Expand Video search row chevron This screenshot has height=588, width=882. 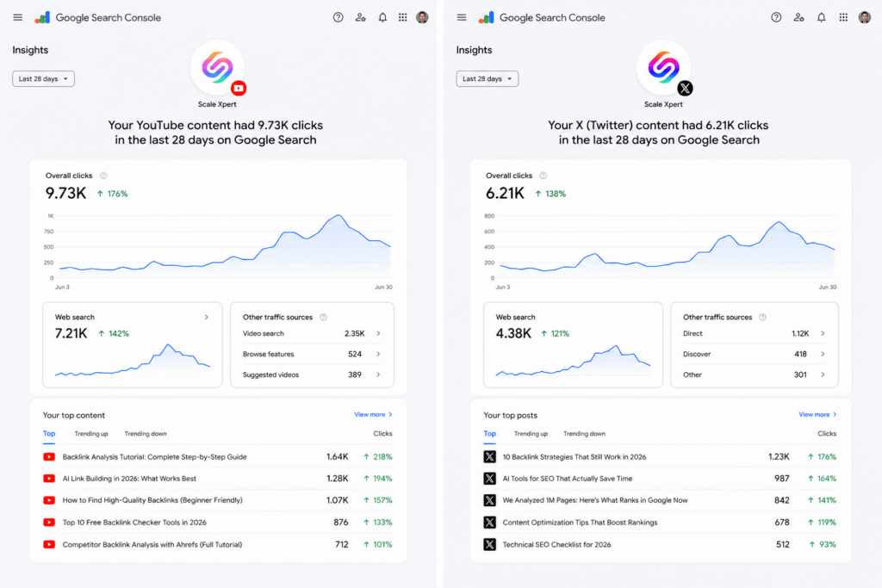point(379,333)
